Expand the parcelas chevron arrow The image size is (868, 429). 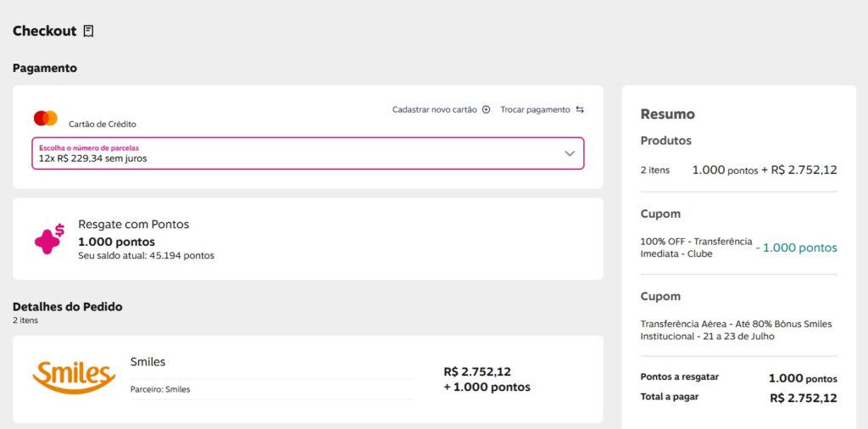570,153
